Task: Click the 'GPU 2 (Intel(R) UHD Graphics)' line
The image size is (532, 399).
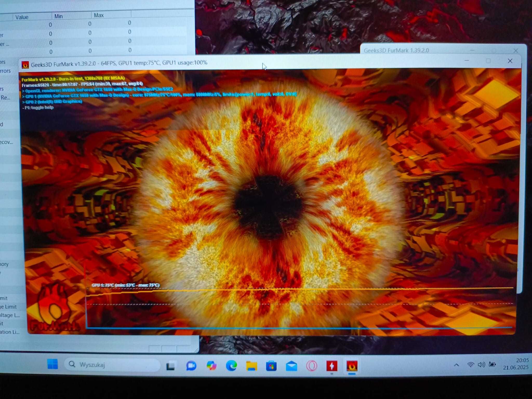Action: [52, 102]
